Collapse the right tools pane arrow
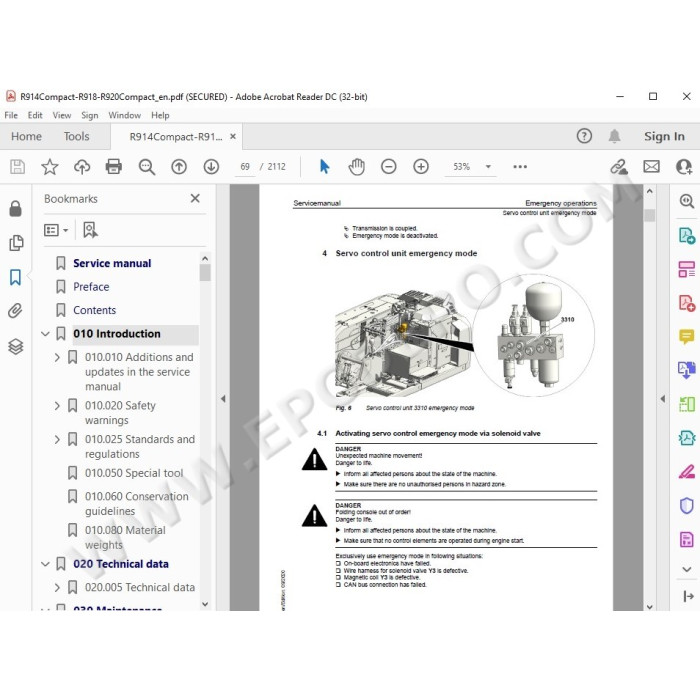Image resolution: width=700 pixels, height=700 pixels. click(663, 399)
